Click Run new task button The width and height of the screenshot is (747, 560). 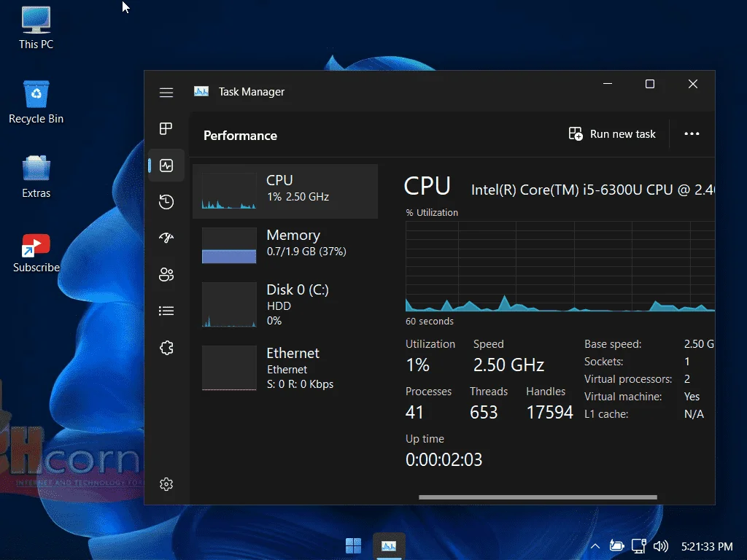pyautogui.click(x=612, y=134)
